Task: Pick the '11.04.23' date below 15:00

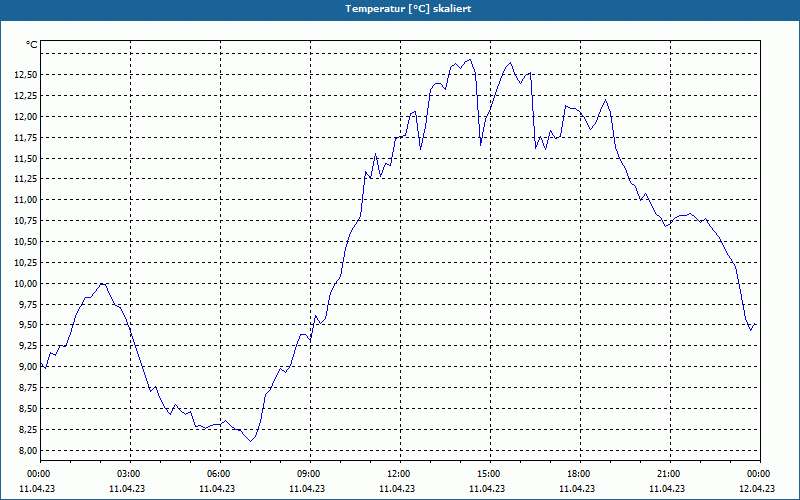Action: point(487,489)
